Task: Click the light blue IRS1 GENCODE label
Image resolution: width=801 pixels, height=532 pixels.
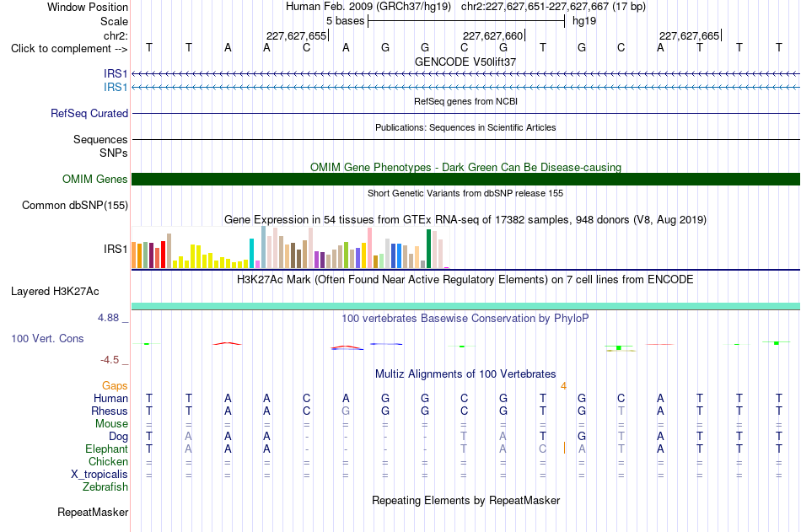Action: click(116, 88)
